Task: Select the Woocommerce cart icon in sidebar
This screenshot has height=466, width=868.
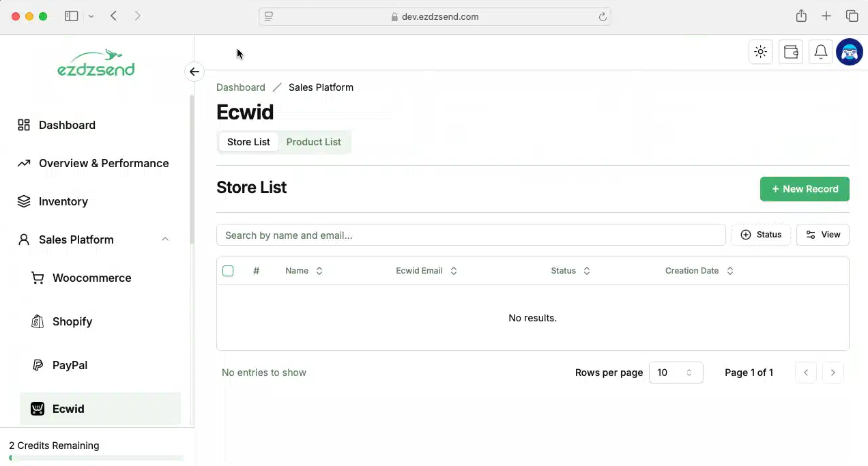Action: point(38,278)
